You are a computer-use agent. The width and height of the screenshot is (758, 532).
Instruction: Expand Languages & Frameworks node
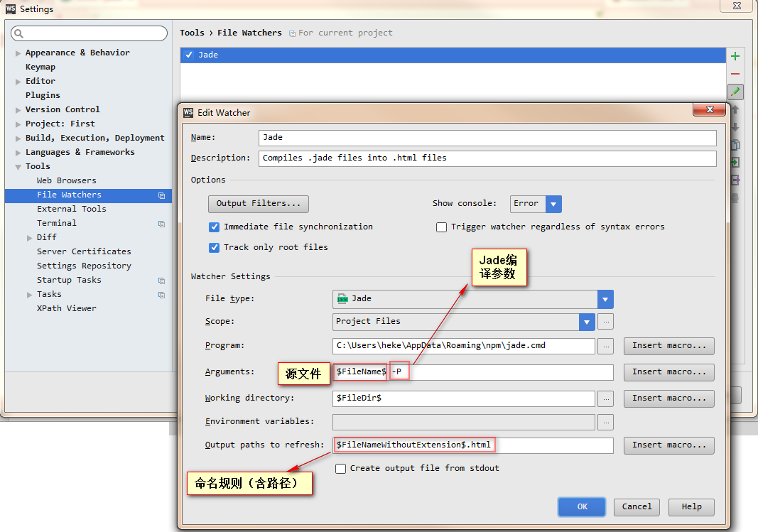[18, 153]
